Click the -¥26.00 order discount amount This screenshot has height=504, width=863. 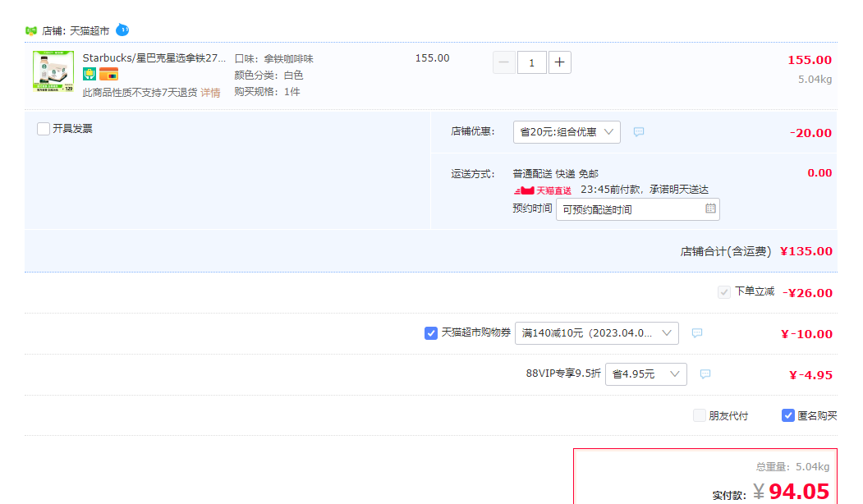coord(807,293)
